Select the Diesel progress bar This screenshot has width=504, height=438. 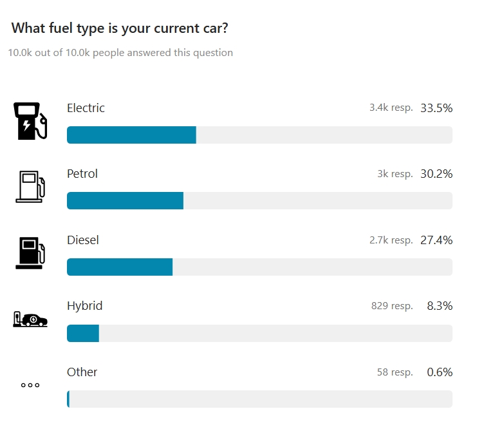pyautogui.click(x=259, y=267)
